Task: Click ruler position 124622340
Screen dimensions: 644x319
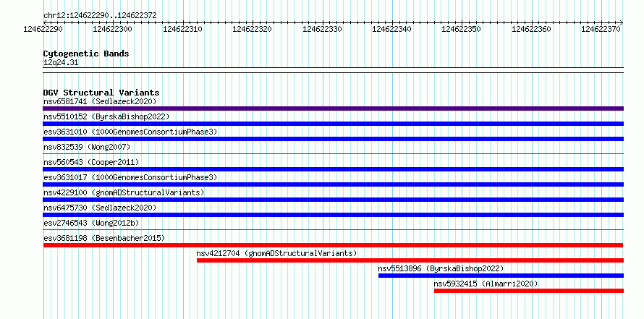Action: click(x=391, y=29)
